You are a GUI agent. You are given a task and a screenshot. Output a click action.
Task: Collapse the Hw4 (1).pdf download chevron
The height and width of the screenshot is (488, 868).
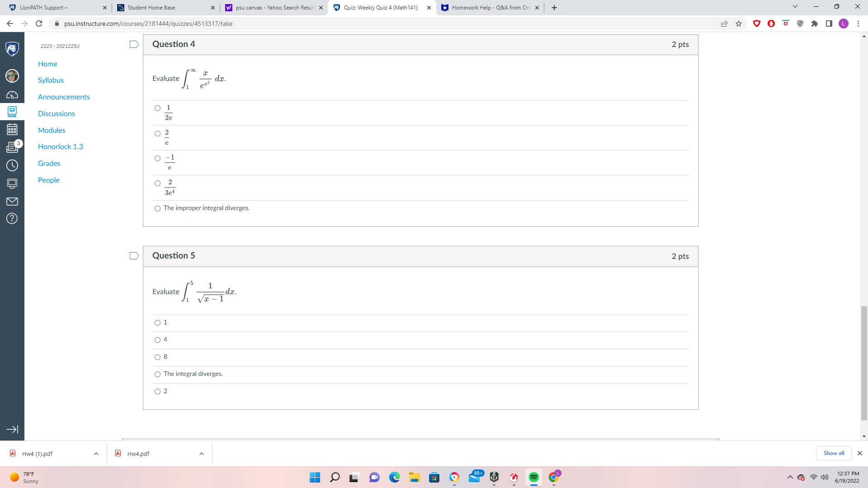[96, 454]
